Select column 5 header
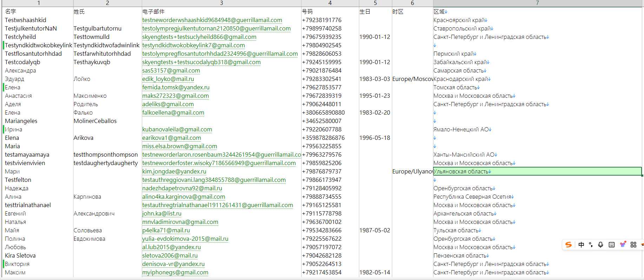 point(375,3)
